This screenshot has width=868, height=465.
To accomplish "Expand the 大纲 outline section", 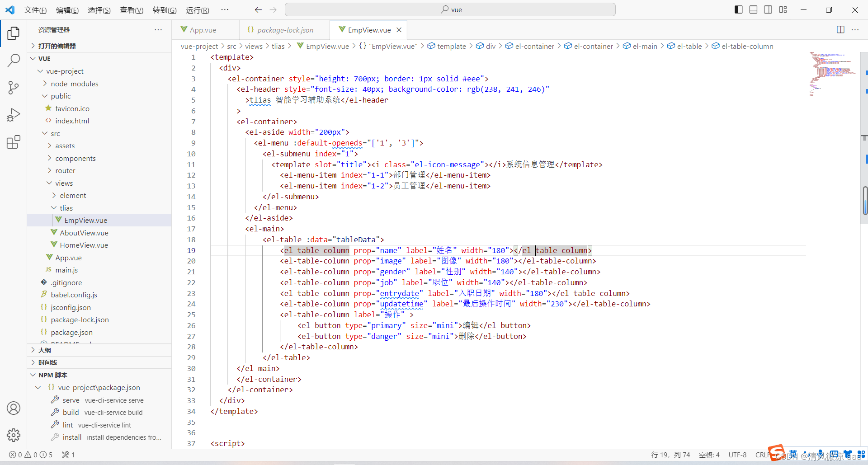I will 99,350.
